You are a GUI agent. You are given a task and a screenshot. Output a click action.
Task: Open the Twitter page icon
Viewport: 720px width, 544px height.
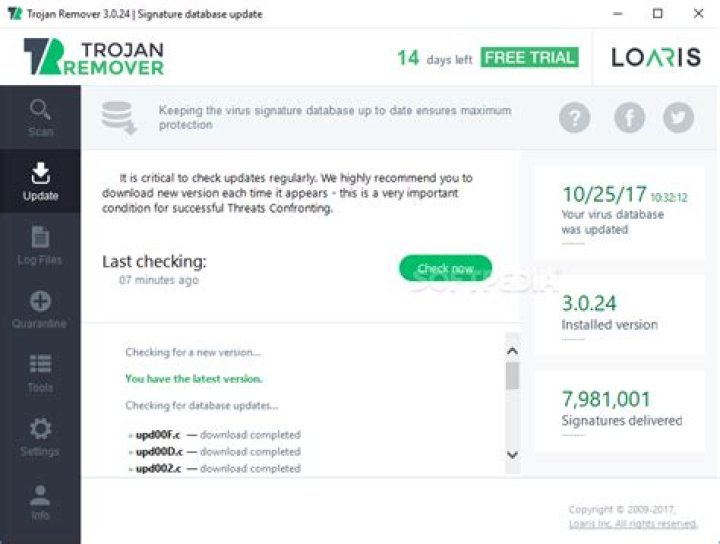point(679,118)
